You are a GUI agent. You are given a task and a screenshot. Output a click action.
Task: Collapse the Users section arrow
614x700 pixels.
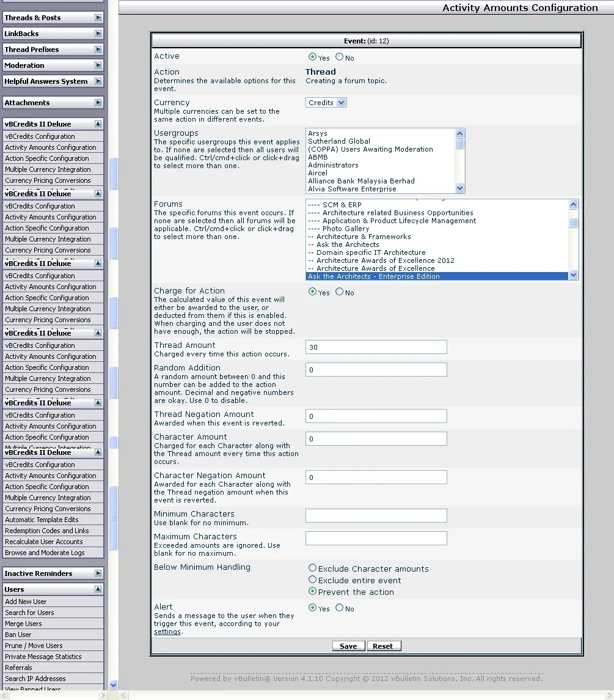(98, 589)
